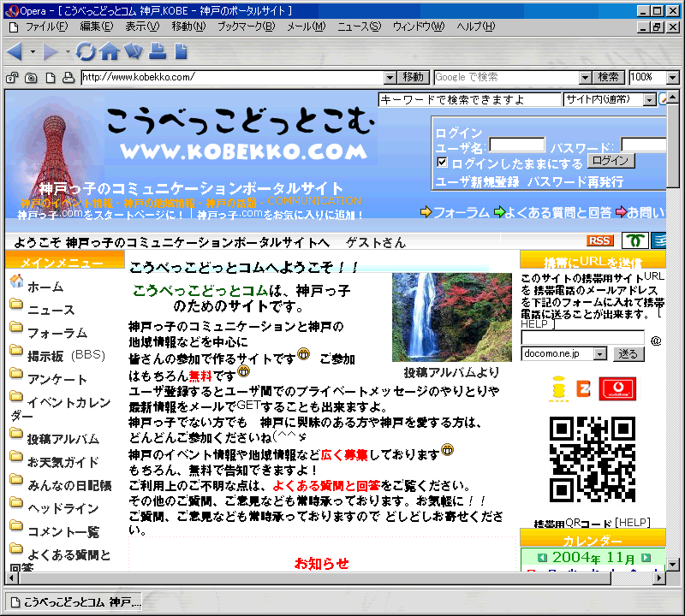This screenshot has width=685, height=616.
Task: Click the print preview icon by address bar
Action: click(68, 78)
